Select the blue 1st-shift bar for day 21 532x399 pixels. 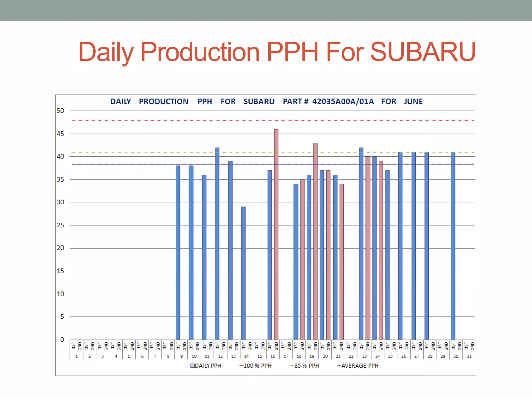tap(335, 257)
